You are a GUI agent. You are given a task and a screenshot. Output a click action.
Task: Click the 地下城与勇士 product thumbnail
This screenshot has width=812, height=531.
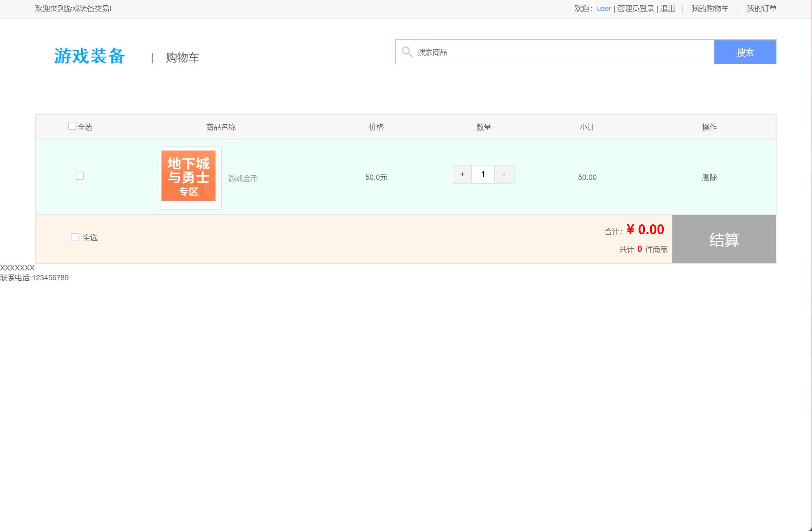click(190, 176)
